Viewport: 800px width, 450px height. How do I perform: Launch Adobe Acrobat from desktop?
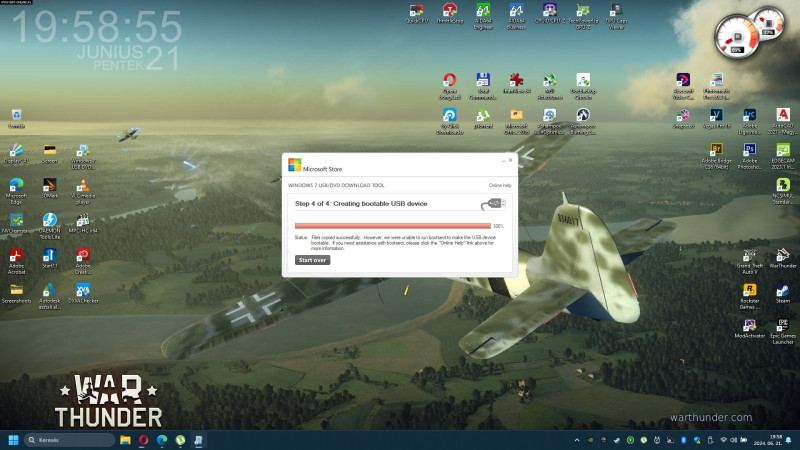click(16, 261)
